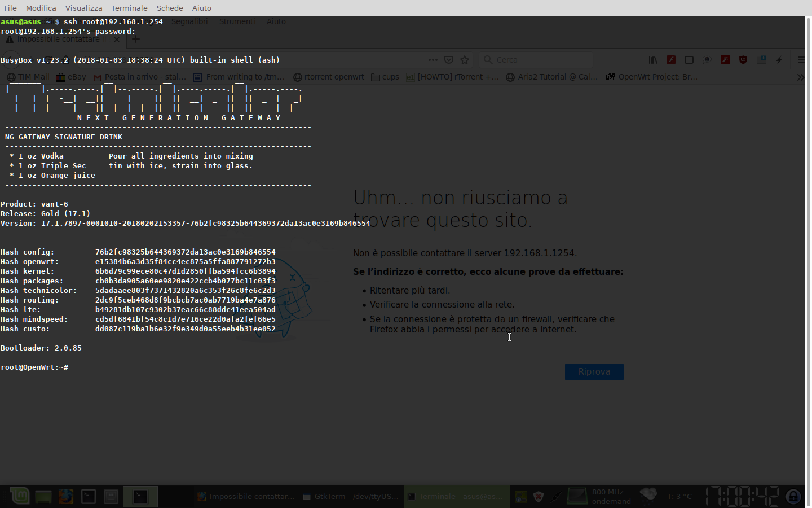Click the red Flash extension icon
This screenshot has height=508, width=812.
coord(671,60)
